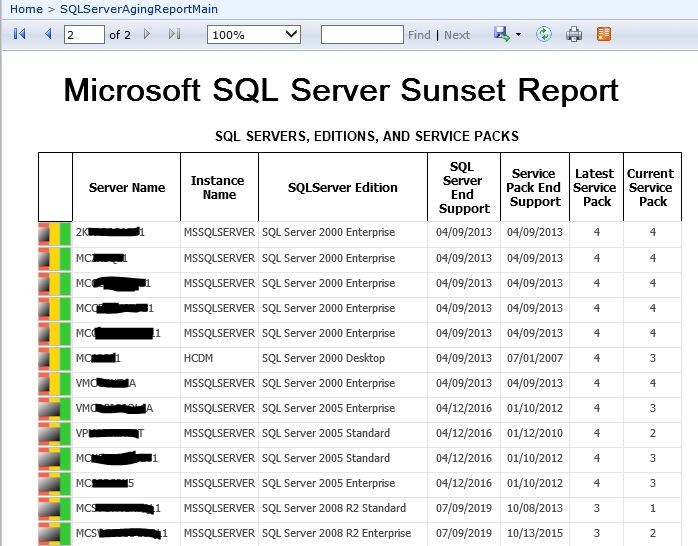Screen dimensions: 698x546
Task: Open the 100% zoom dropdown
Action: pos(254,34)
